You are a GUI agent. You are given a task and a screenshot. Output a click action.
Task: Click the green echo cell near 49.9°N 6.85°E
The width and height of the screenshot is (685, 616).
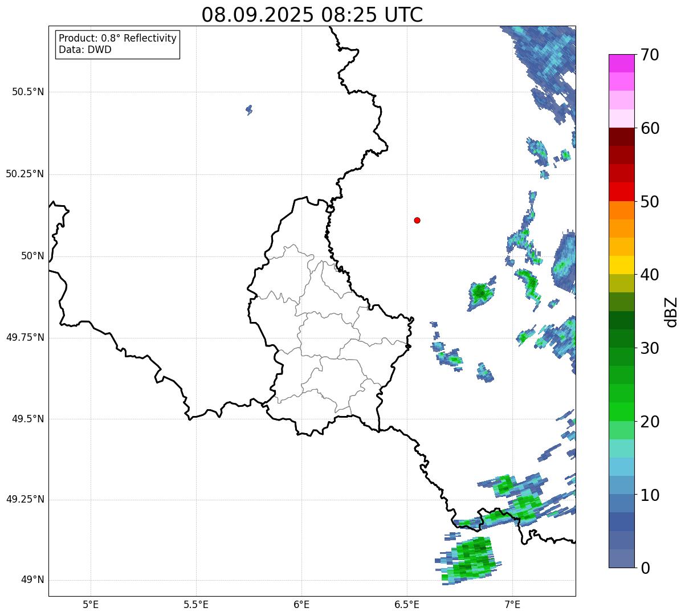(x=480, y=294)
